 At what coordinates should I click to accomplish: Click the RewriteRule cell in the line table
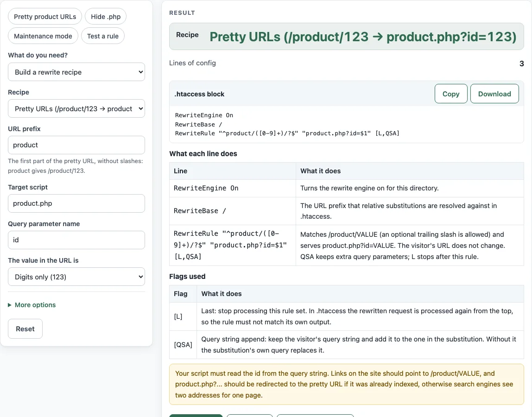point(233,245)
